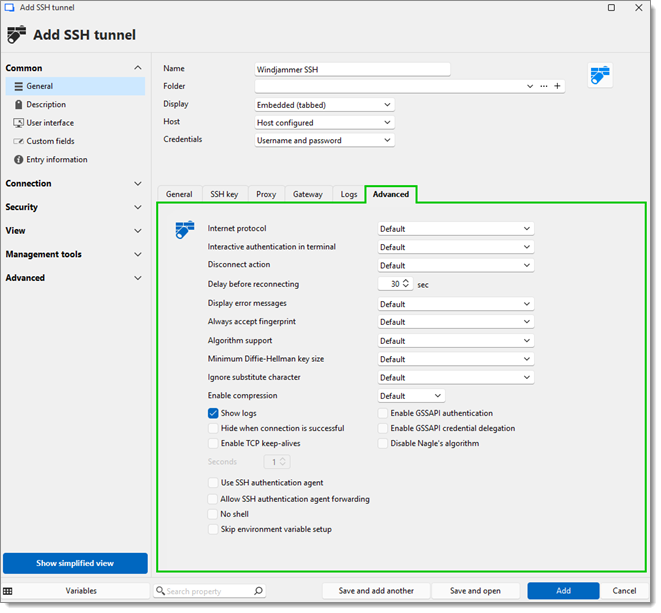The height and width of the screenshot is (613, 661).
Task: Select Custom fields in the sidebar
Action: (50, 141)
